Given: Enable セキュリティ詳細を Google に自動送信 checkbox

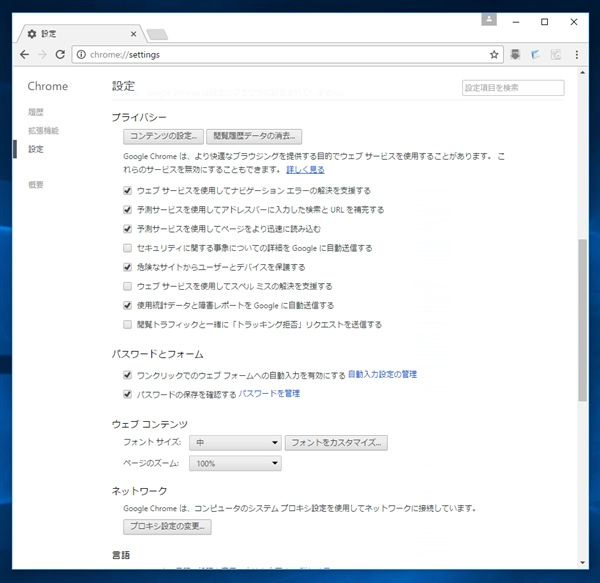Looking at the screenshot, I should point(127,248).
